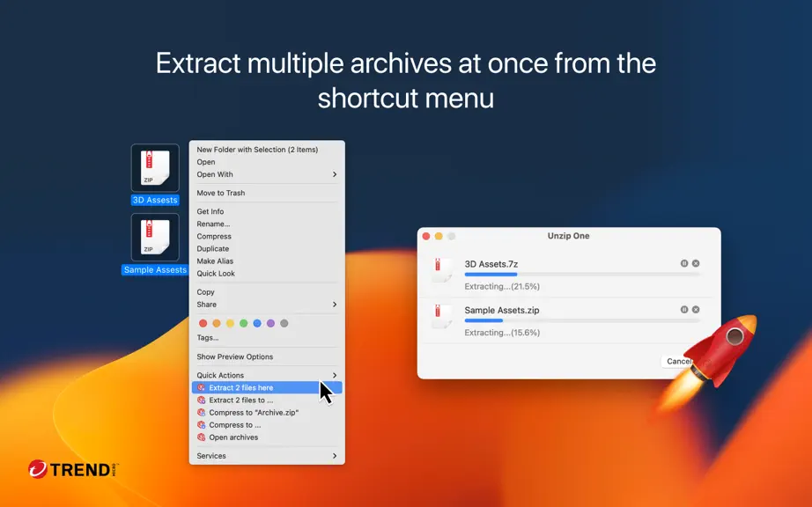This screenshot has height=507, width=812.
Task: Apply the purple tag color
Action: 270,323
